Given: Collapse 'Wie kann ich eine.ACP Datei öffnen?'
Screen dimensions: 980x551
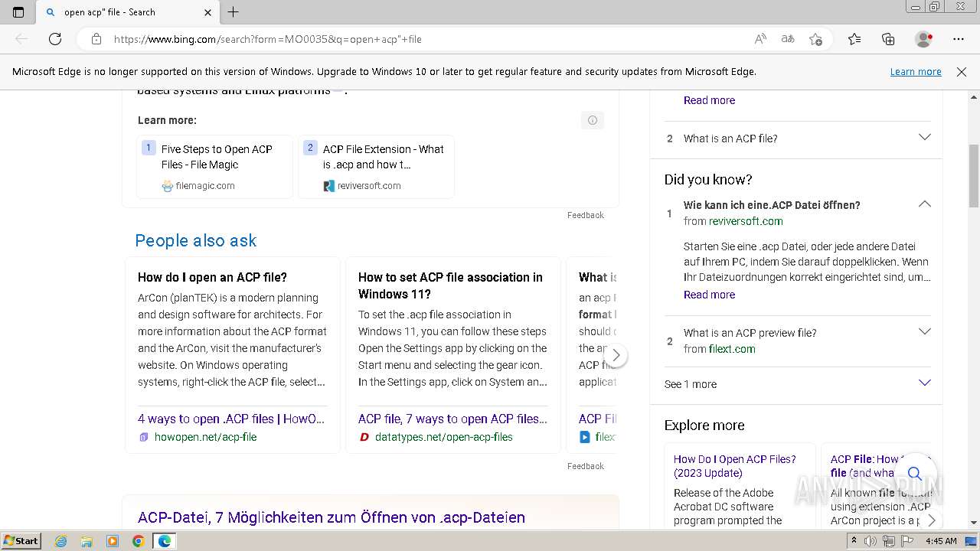Looking at the screenshot, I should click(x=924, y=204).
